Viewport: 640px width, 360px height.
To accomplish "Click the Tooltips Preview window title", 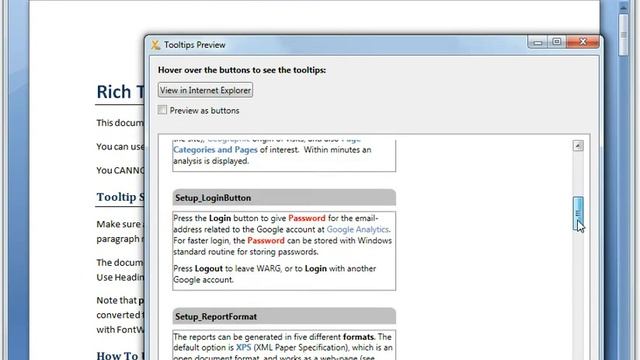I will tap(195, 45).
